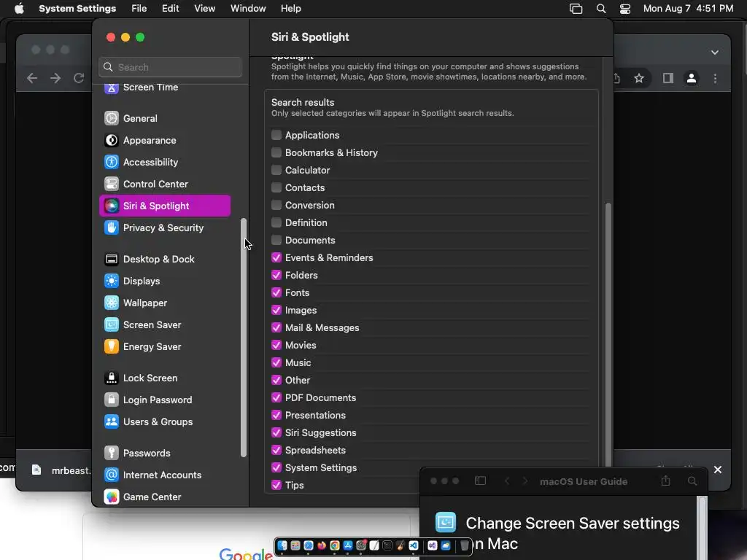Open Login Password settings
This screenshot has width=747, height=560.
pos(164,400)
